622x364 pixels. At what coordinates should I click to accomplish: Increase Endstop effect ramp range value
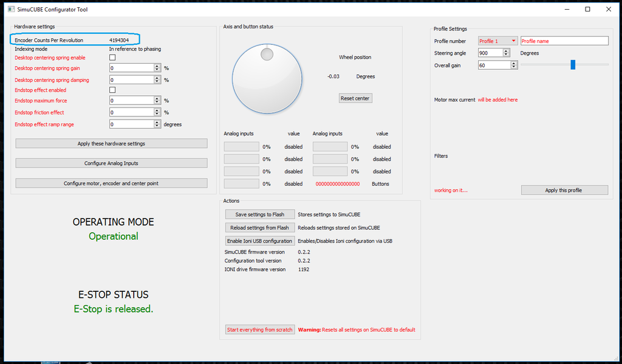coord(157,122)
